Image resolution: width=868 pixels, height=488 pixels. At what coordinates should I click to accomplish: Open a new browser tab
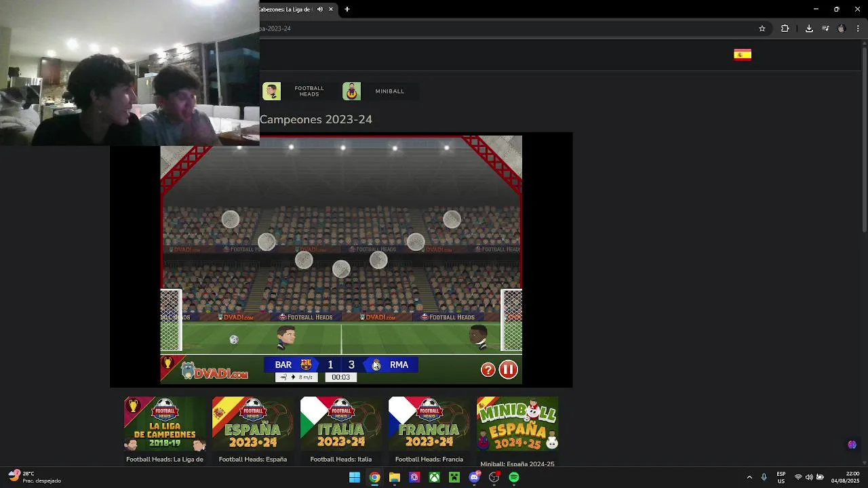click(x=347, y=9)
